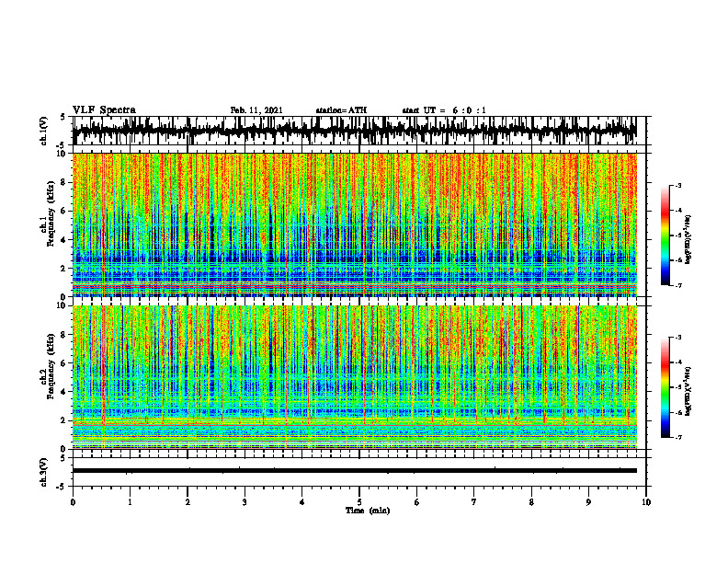This screenshot has width=728, height=563.
Task: Select the date text "Feb. 11, 2021"
Action: (256, 110)
